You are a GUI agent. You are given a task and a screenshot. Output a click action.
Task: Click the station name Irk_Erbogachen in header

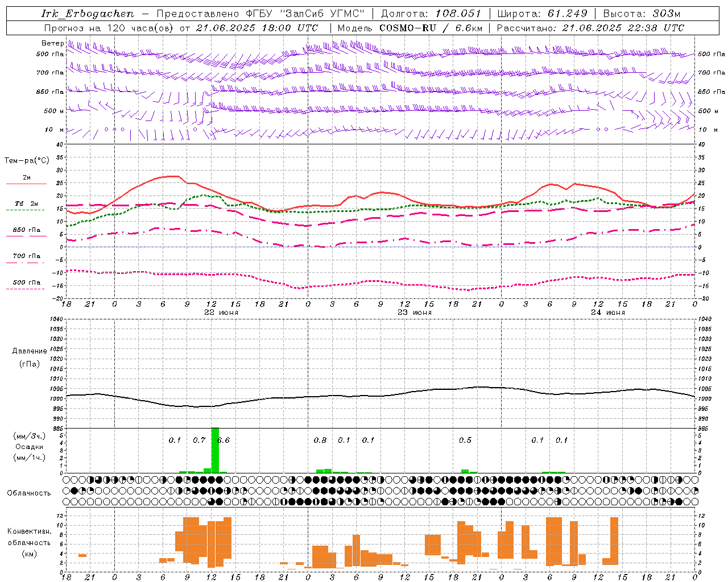(88, 14)
